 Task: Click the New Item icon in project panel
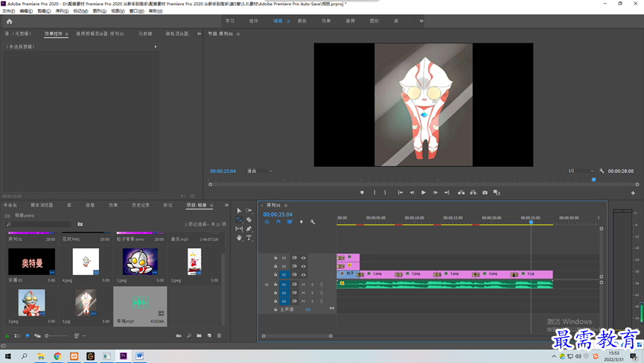coord(209,336)
